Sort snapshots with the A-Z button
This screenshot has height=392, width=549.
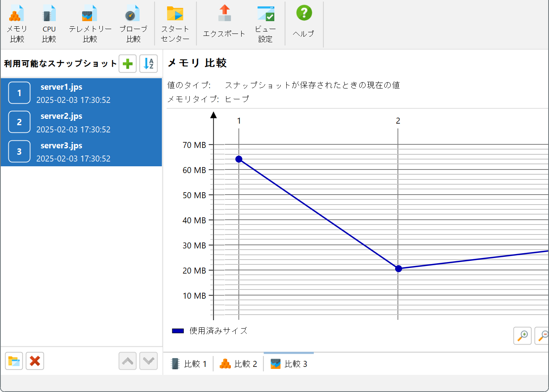pos(149,64)
